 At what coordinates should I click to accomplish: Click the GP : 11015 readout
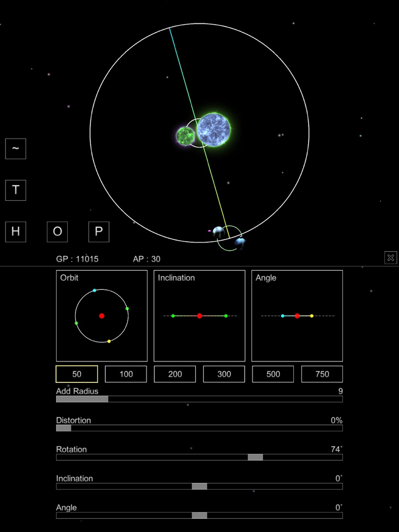click(77, 259)
